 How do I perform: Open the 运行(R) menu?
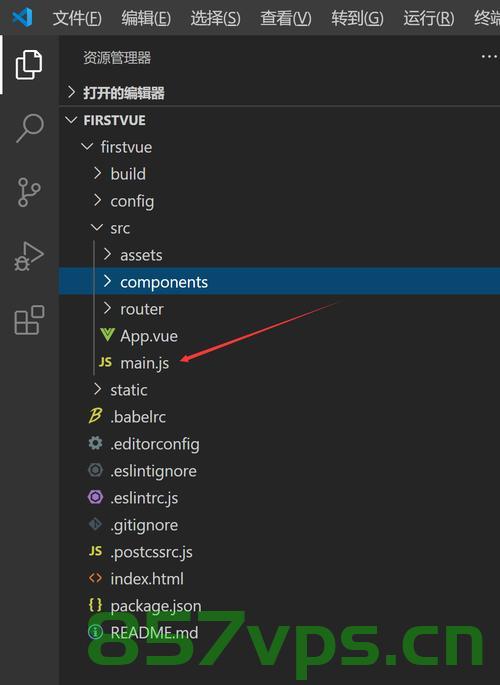[x=429, y=18]
